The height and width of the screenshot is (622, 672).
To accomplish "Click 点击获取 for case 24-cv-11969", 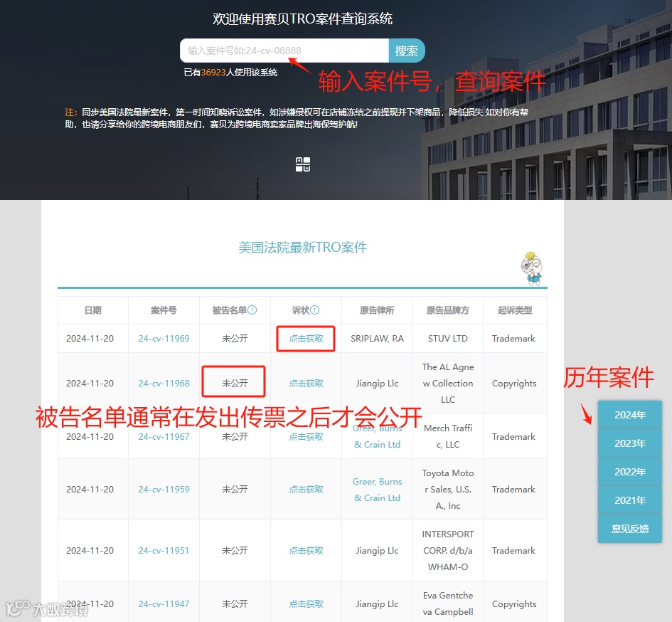I will pyautogui.click(x=306, y=339).
